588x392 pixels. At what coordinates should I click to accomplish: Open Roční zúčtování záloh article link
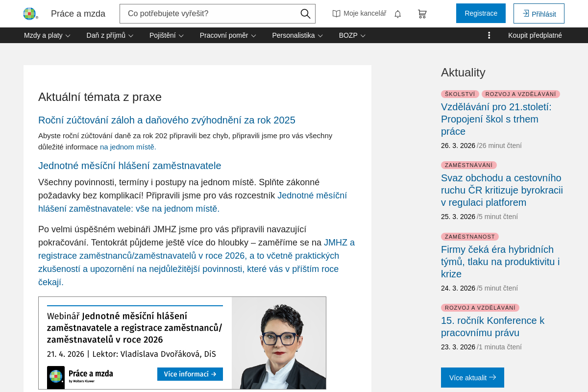[x=167, y=120]
